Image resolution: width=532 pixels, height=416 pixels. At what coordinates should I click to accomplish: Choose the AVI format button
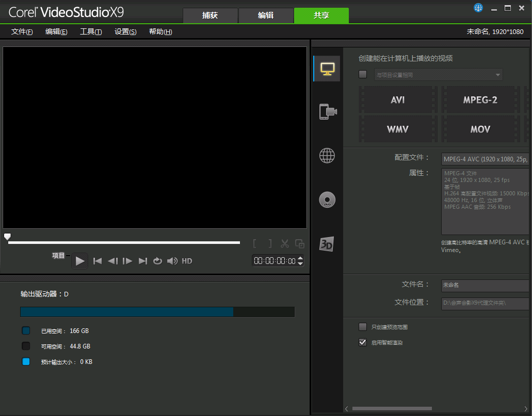(x=398, y=99)
